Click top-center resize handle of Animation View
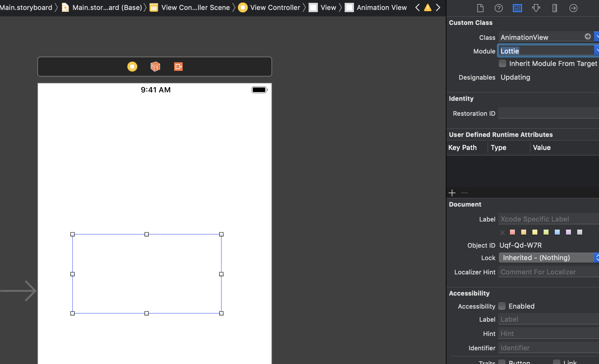599x364 pixels. click(x=147, y=234)
